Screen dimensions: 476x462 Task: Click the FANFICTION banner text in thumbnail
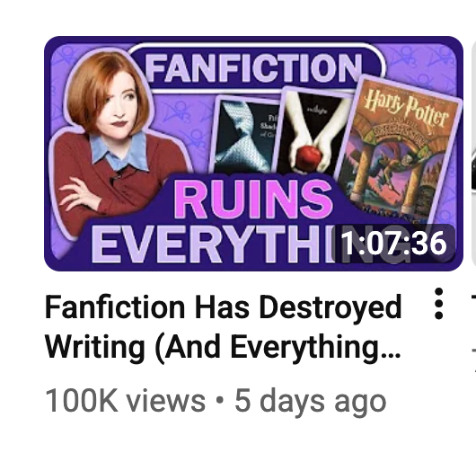[253, 68]
